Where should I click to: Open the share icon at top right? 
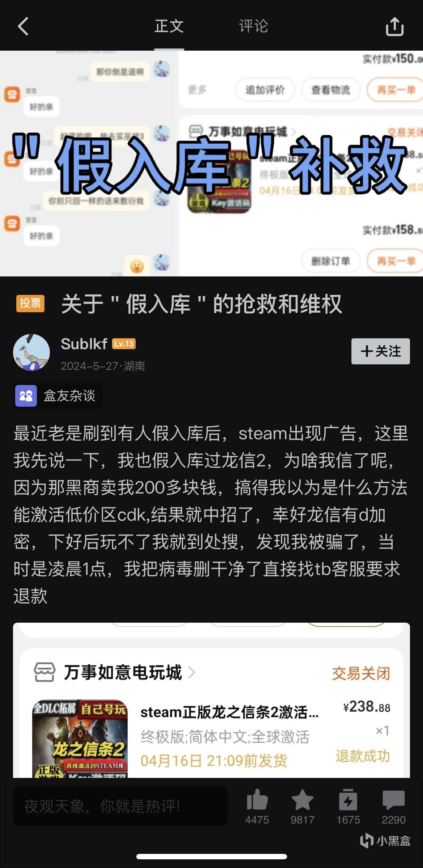pyautogui.click(x=394, y=26)
